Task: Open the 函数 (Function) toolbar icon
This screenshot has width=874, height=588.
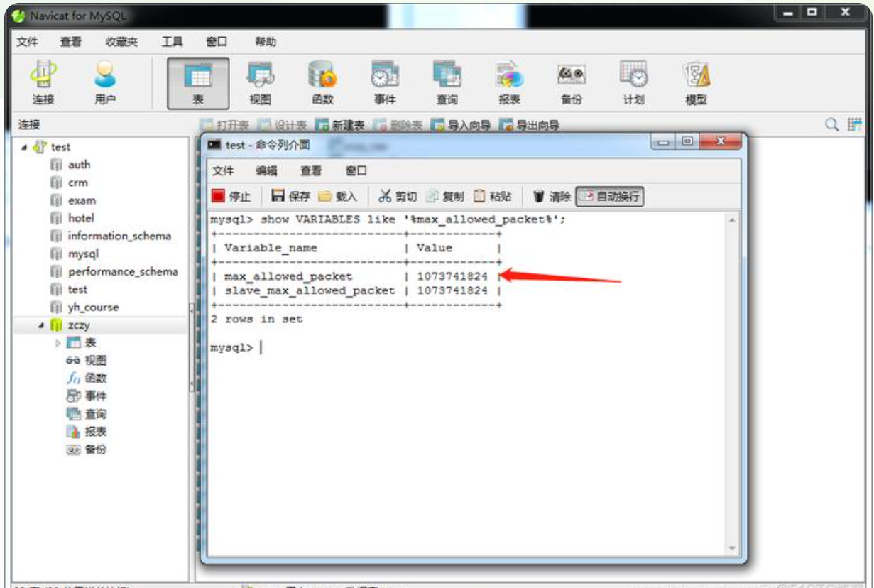Action: [x=322, y=82]
